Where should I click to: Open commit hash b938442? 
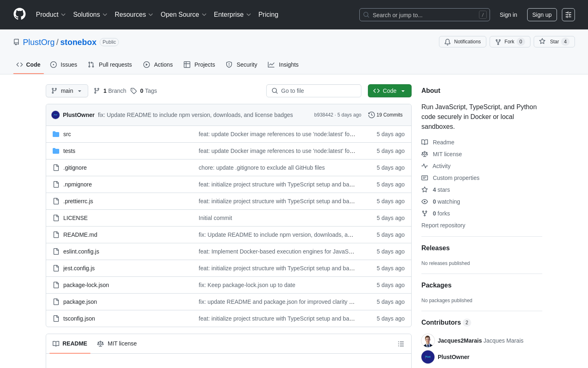point(323,115)
